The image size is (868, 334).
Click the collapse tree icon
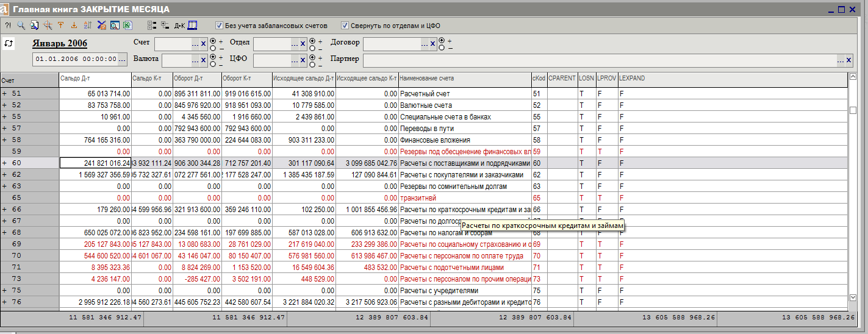click(165, 26)
